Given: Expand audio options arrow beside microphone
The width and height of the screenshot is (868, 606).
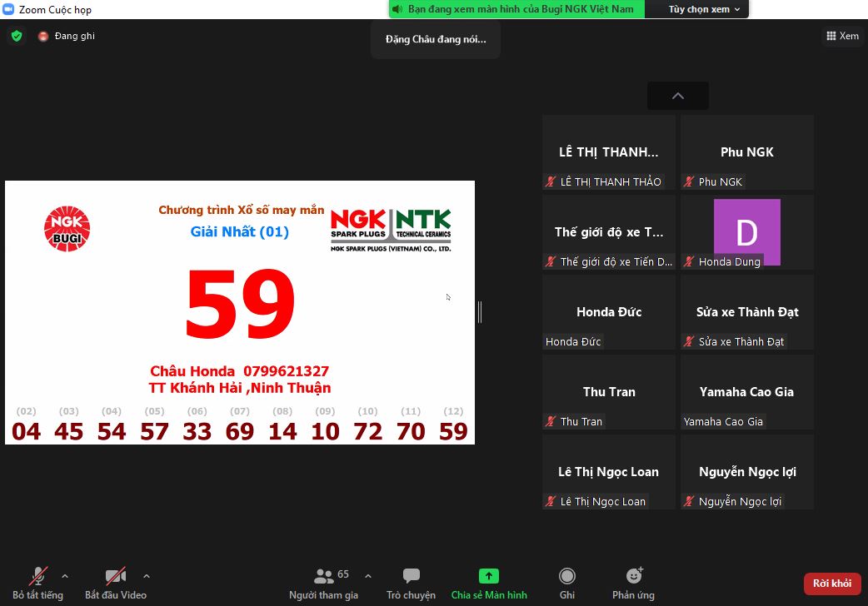Looking at the screenshot, I should (x=65, y=575).
